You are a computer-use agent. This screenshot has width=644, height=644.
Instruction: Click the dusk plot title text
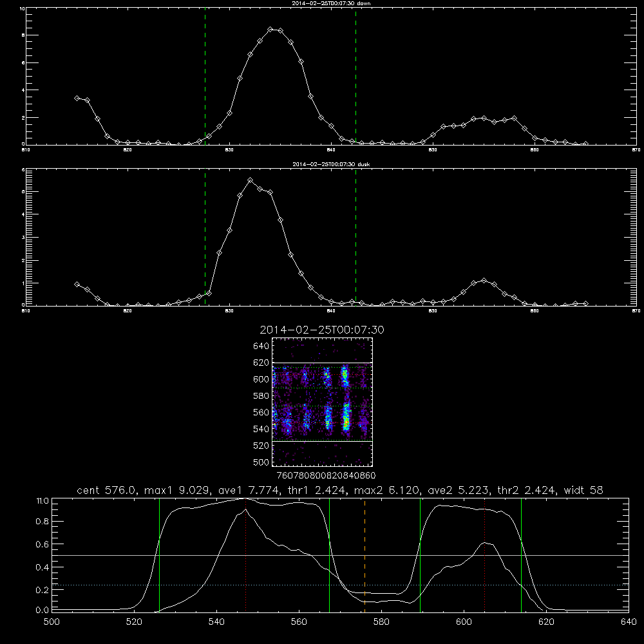(331, 164)
